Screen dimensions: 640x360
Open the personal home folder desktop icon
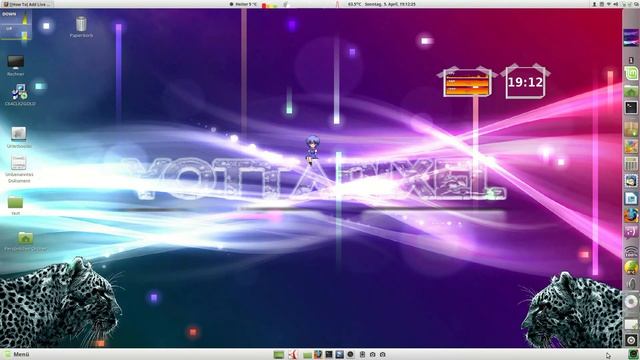click(x=25, y=241)
